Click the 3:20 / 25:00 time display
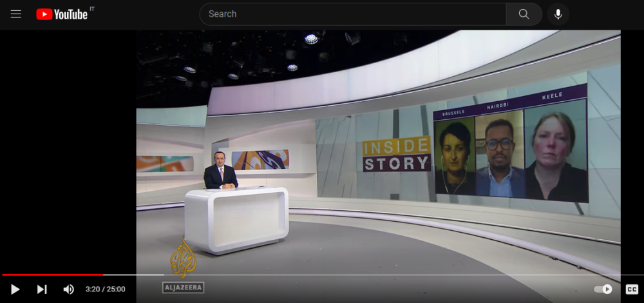This screenshot has width=644, height=303. (x=105, y=289)
